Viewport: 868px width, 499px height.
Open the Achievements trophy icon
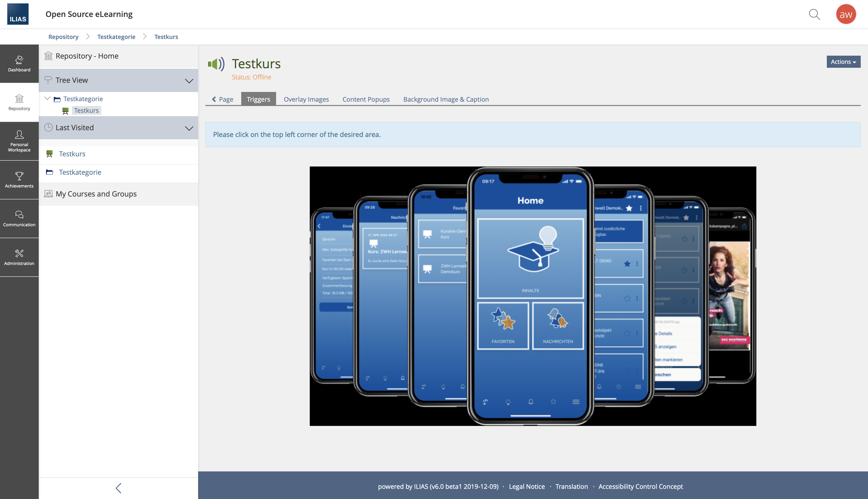[19, 180]
